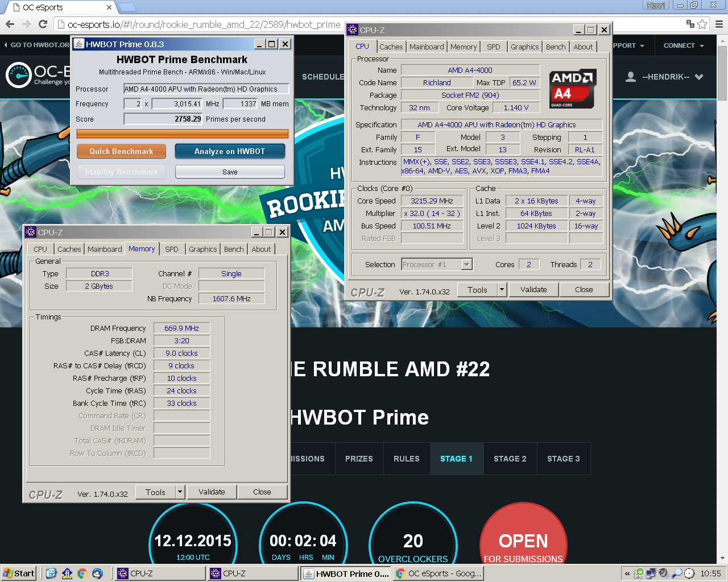Click Validate in CPU-Z CPU window

[x=533, y=290]
